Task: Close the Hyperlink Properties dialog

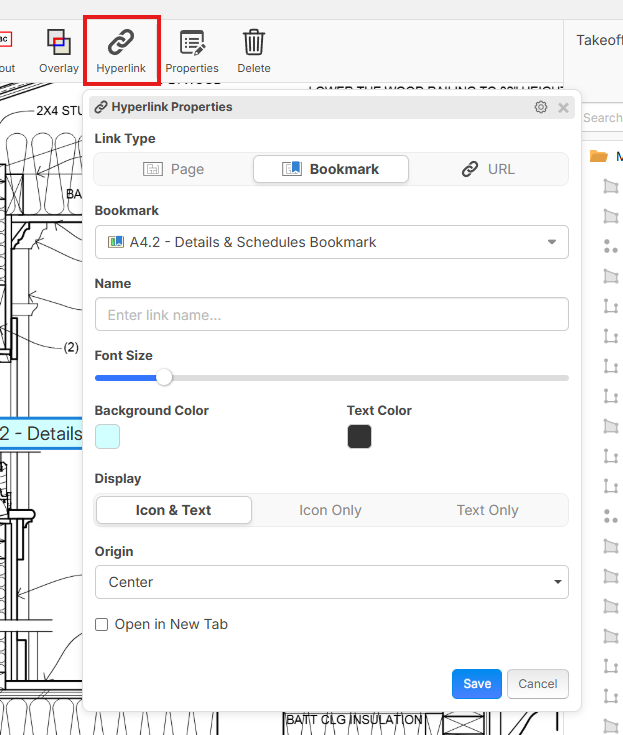Action: point(563,107)
